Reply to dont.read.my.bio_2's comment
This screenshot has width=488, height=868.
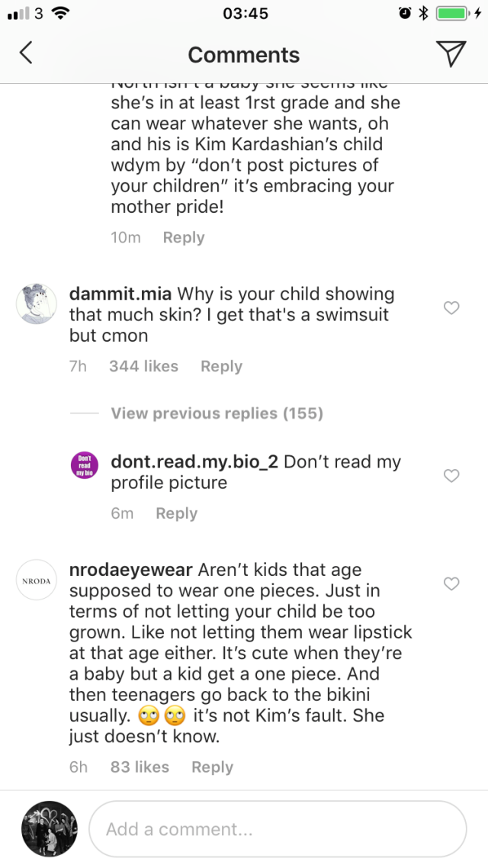coord(176,513)
